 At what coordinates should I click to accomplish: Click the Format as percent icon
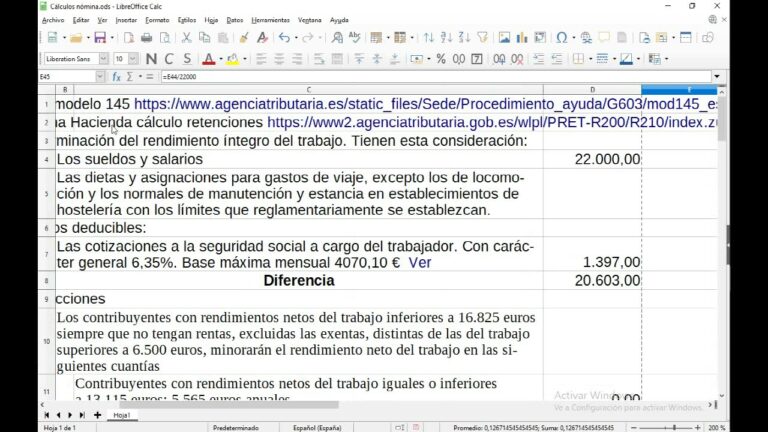(441, 59)
